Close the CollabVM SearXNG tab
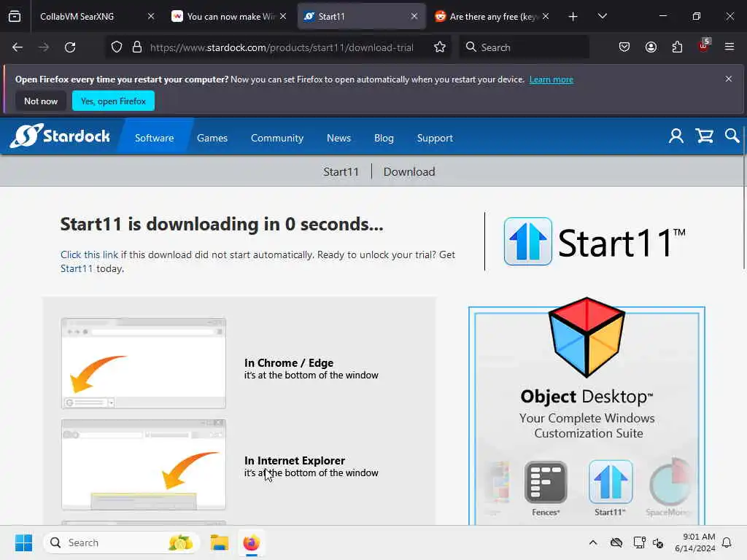The height and width of the screenshot is (560, 747). (151, 16)
